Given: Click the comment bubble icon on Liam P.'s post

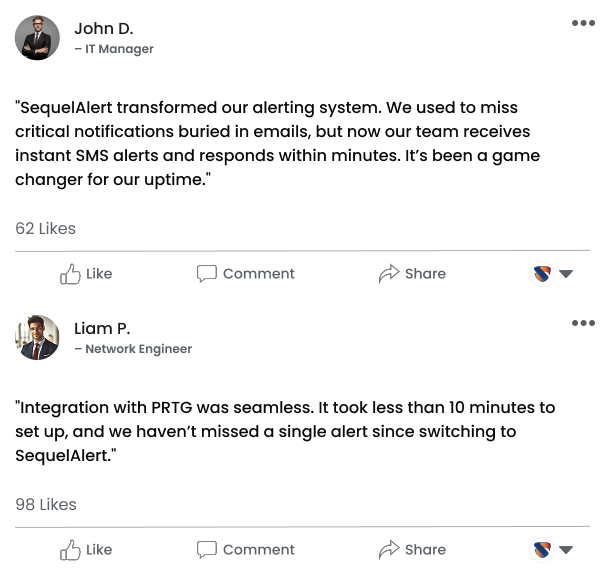Looking at the screenshot, I should (206, 550).
